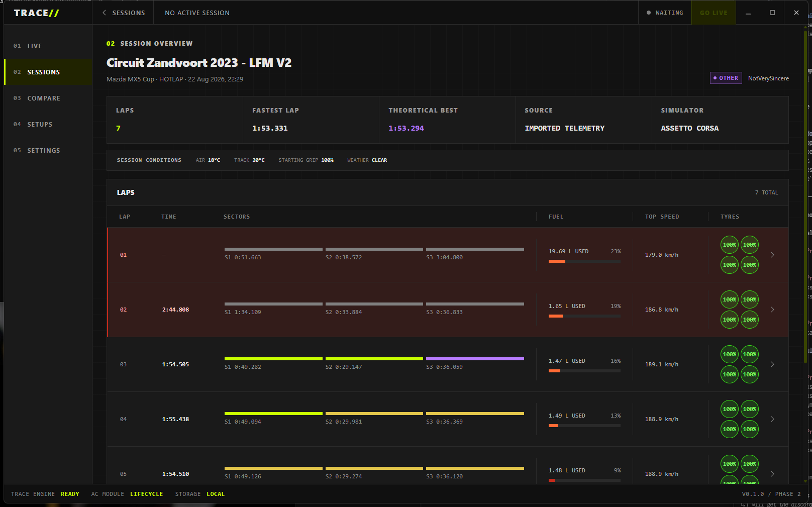Click the No Active Session label
Image resolution: width=812 pixels, height=507 pixels.
click(197, 13)
